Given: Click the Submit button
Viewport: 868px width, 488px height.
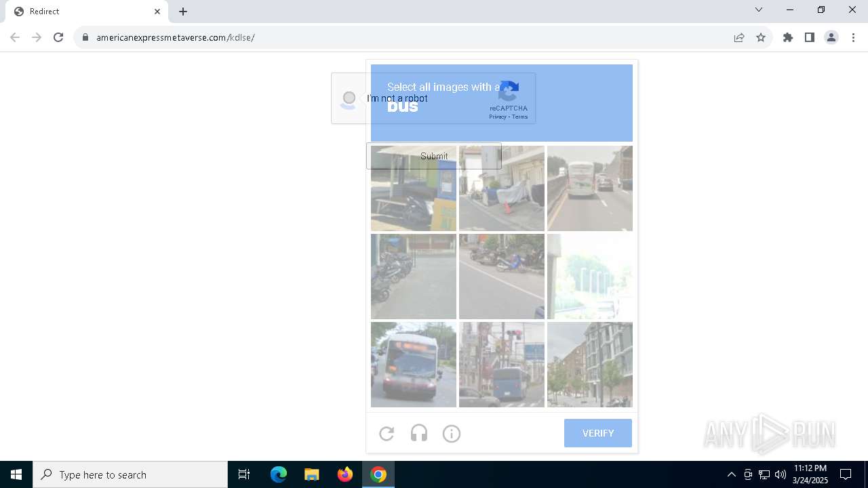Looking at the screenshot, I should [x=434, y=156].
